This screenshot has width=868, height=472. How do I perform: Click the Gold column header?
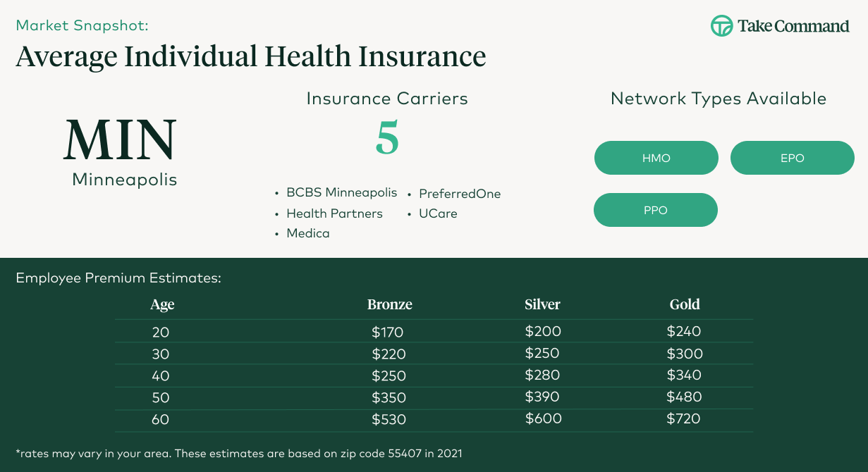[685, 305]
